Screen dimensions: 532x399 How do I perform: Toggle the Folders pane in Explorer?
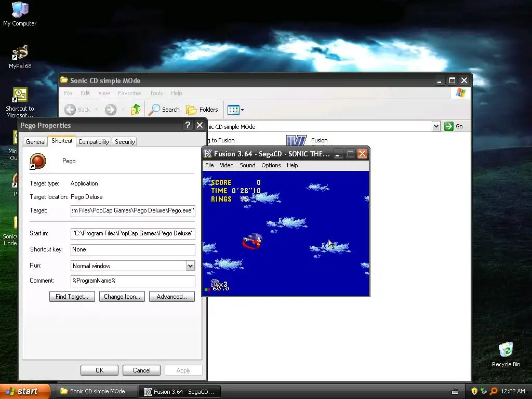pos(202,109)
